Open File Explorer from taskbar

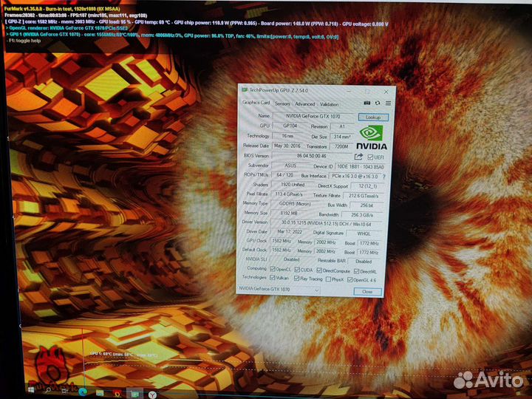tap(100, 392)
